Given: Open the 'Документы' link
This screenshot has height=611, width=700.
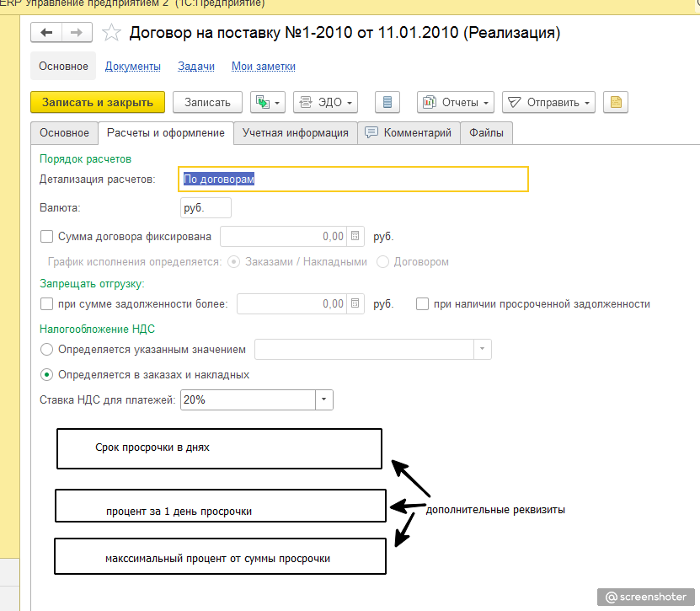Looking at the screenshot, I should click(132, 66).
